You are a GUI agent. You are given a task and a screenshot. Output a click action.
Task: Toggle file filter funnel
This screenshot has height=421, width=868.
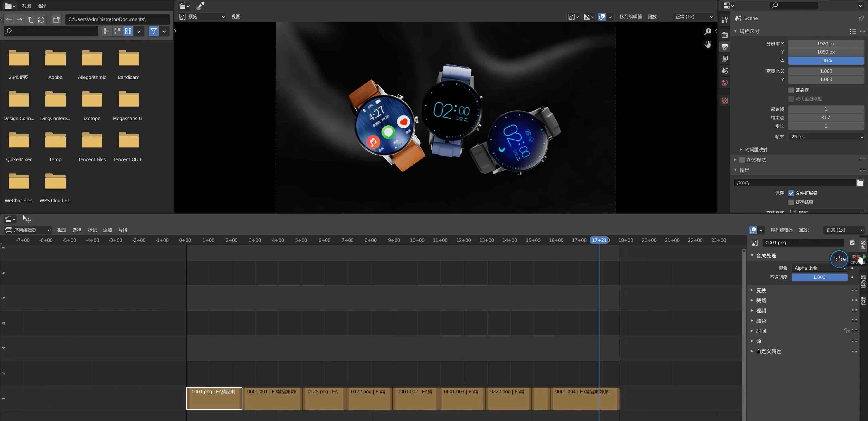[x=153, y=31]
